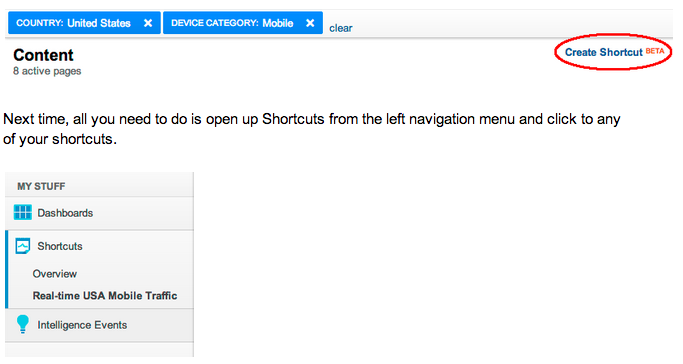Click the Content heading
The height and width of the screenshot is (364, 683).
tap(43, 55)
